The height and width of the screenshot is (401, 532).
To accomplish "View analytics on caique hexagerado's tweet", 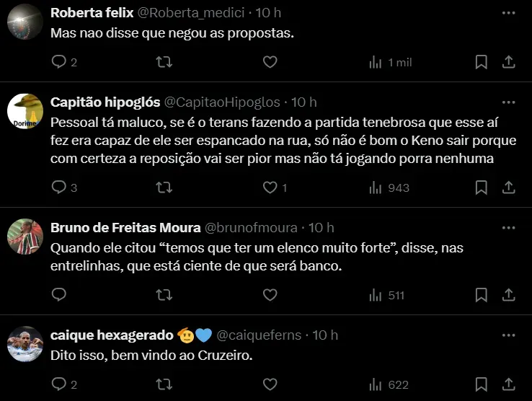I will click(x=389, y=384).
